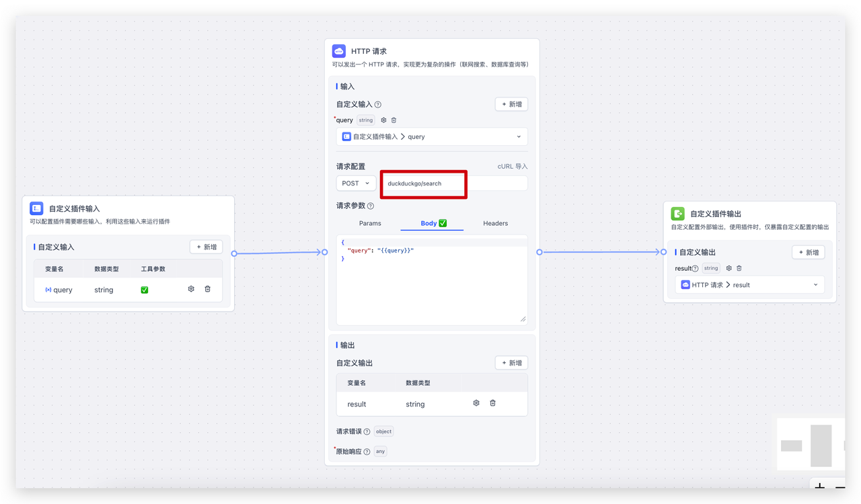Click cURL 导入 link
Image resolution: width=861 pixels, height=504 pixels.
tap(512, 167)
